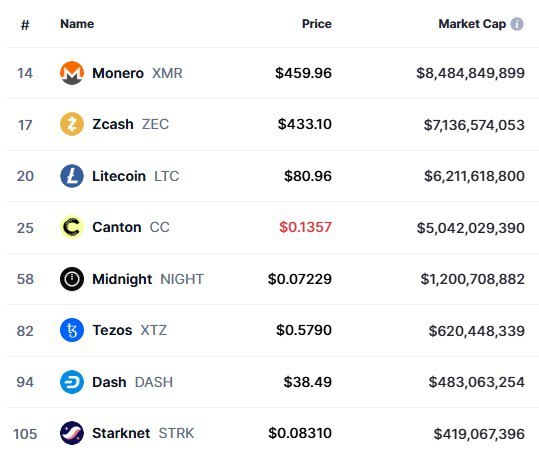Screen dimensions: 539x454
Task: Click the Tezos XTZ ticker symbol
Action: coord(154,330)
